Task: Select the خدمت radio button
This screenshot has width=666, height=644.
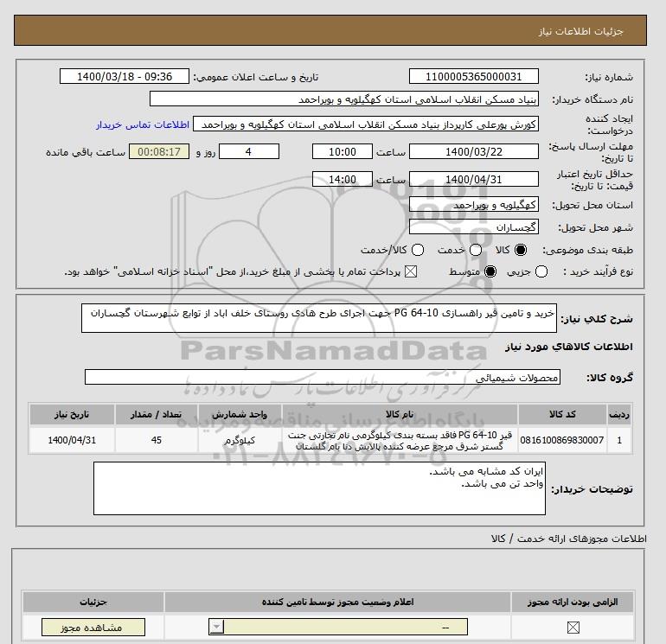Action: coord(476,250)
